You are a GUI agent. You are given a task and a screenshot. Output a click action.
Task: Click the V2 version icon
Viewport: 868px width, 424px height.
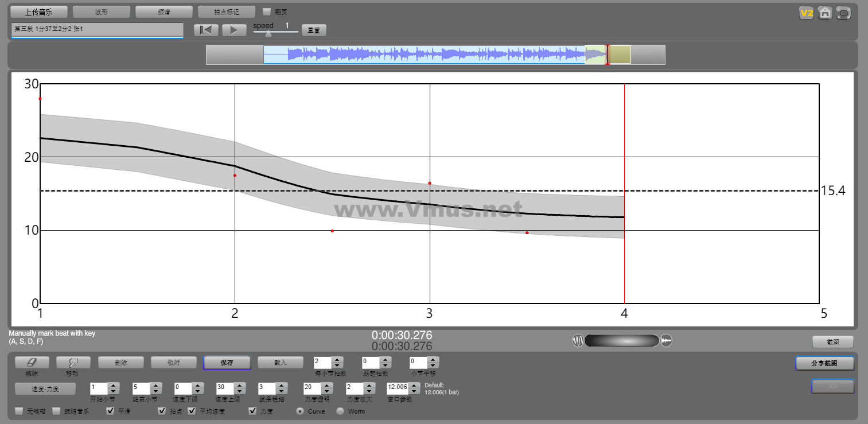pos(807,13)
